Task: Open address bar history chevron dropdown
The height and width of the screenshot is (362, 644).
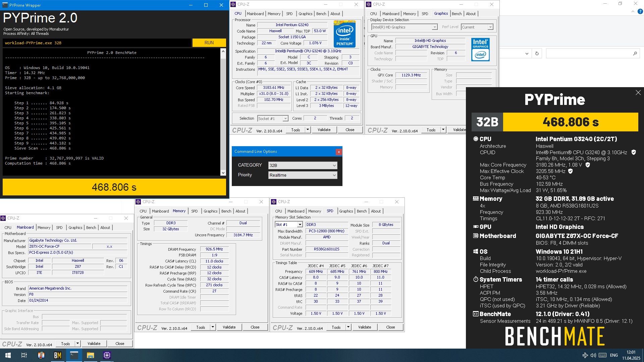Action: coord(527,54)
